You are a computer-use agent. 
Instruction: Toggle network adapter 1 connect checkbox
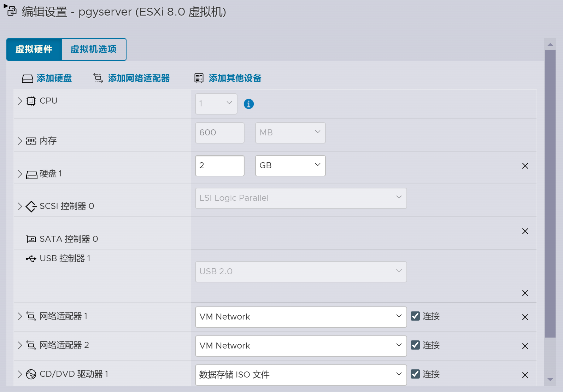point(415,316)
